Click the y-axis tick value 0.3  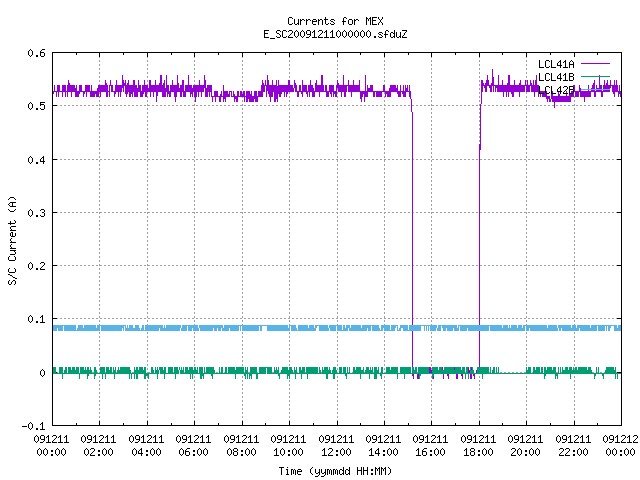tap(36, 213)
